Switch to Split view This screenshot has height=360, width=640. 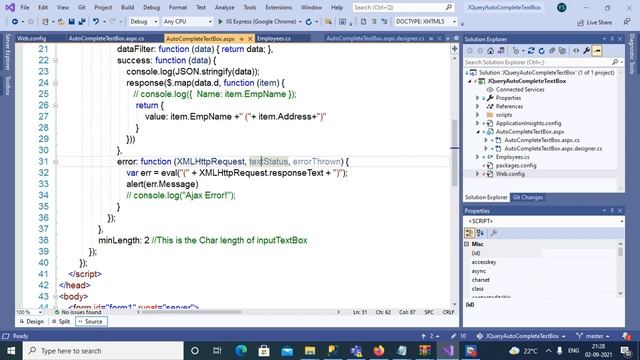click(61, 322)
